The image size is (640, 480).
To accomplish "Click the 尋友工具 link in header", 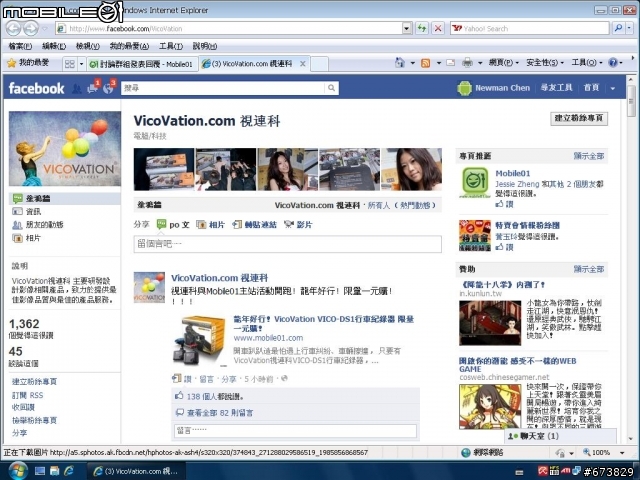I will [556, 88].
